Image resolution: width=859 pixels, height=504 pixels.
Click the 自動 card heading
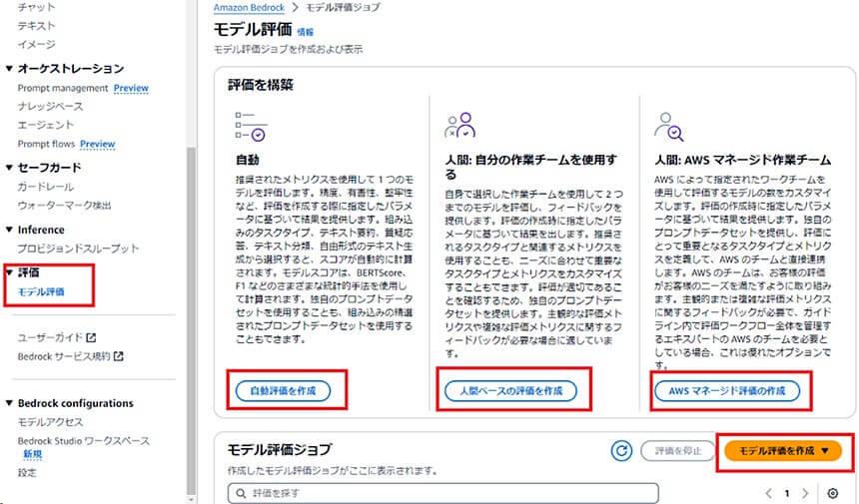click(247, 160)
